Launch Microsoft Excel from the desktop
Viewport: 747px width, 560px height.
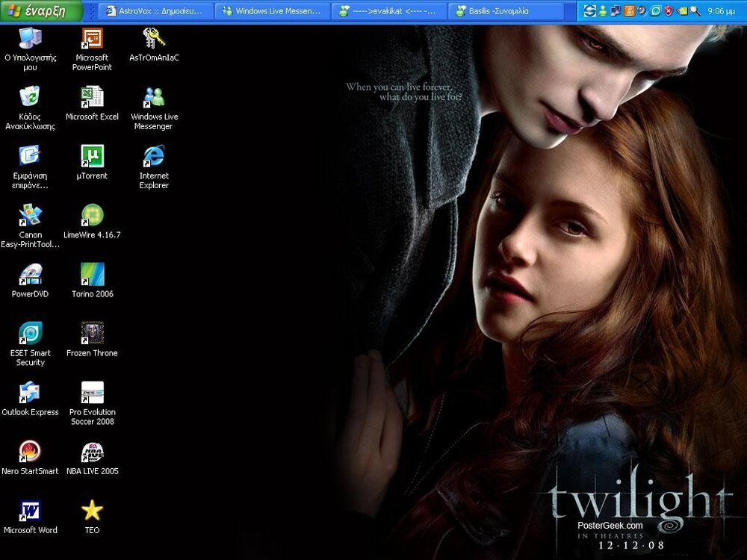[x=92, y=97]
